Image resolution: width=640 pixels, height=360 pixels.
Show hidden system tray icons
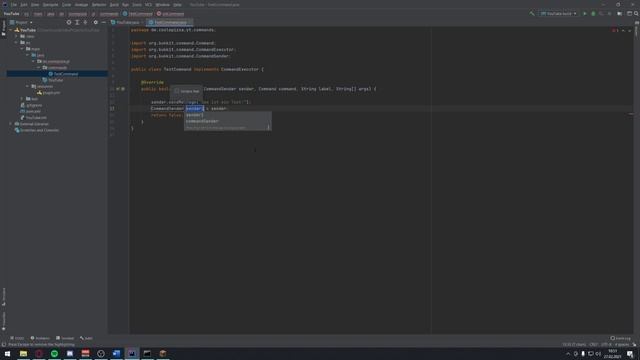[x=568, y=353]
